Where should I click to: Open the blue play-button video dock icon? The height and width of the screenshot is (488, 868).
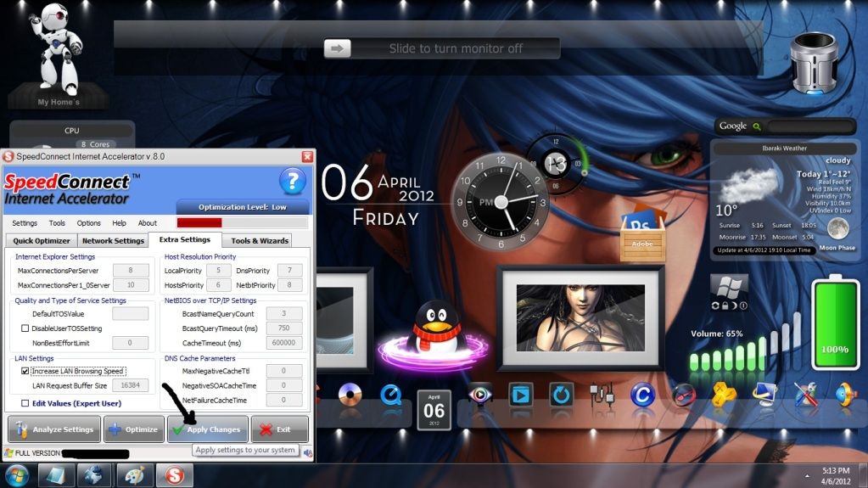[521, 395]
